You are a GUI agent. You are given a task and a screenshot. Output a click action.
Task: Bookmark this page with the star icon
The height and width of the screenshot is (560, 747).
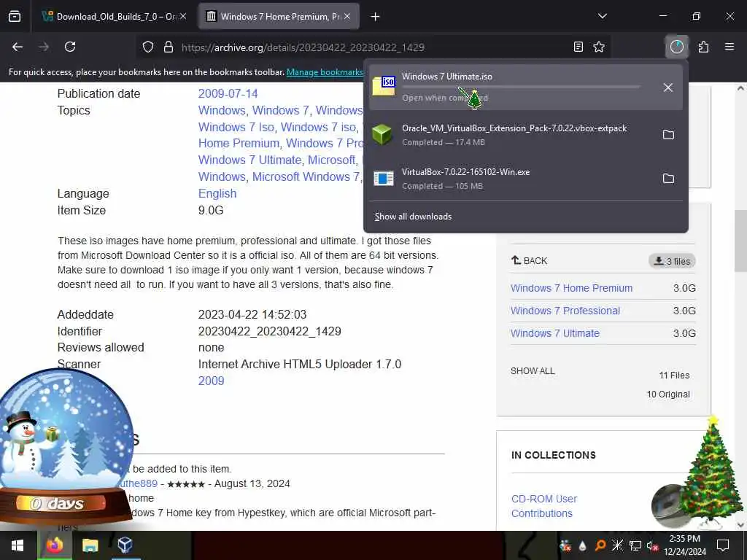pyautogui.click(x=599, y=47)
